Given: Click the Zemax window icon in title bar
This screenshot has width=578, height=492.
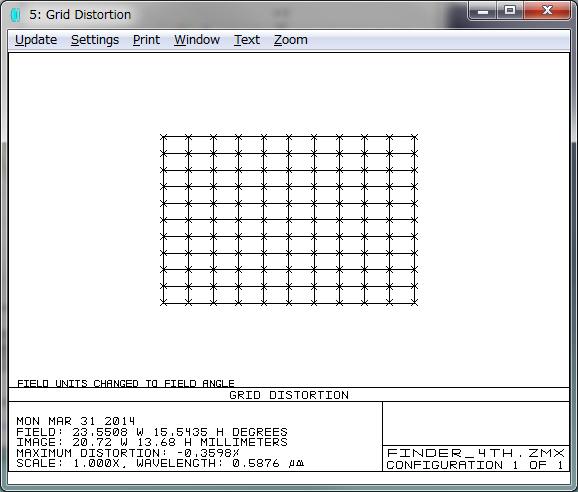Looking at the screenshot, I should tap(15, 15).
